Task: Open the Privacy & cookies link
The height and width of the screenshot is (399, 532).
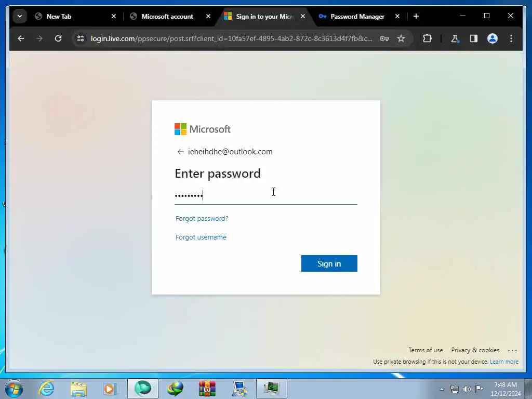Action: point(475,350)
